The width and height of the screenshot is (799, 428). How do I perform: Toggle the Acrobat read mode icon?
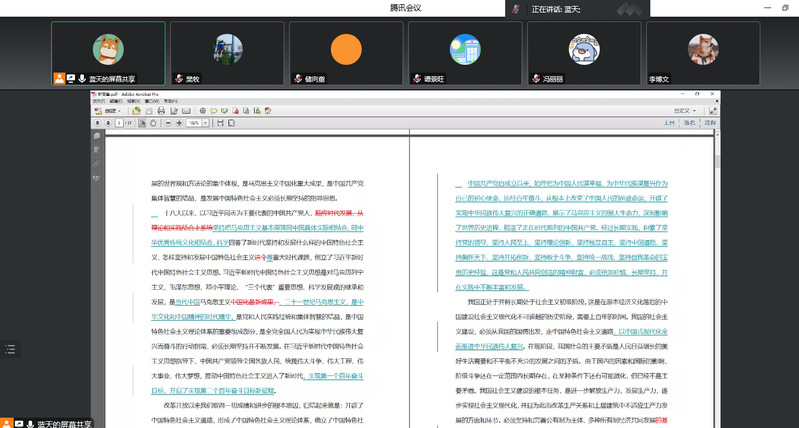[713, 110]
